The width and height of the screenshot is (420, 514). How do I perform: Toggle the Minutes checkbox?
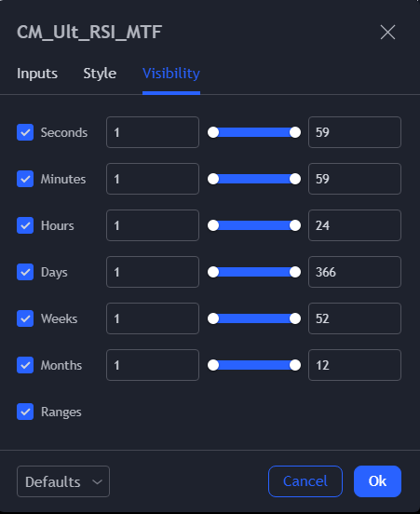point(25,179)
